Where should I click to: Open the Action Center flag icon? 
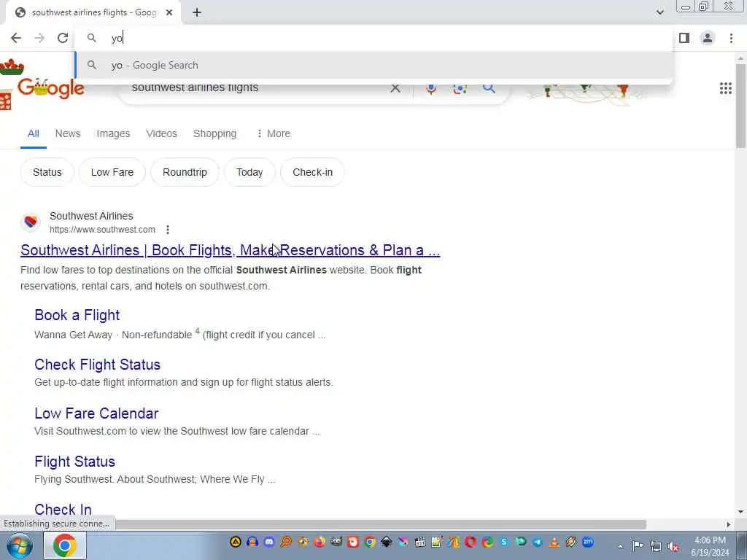point(638,545)
